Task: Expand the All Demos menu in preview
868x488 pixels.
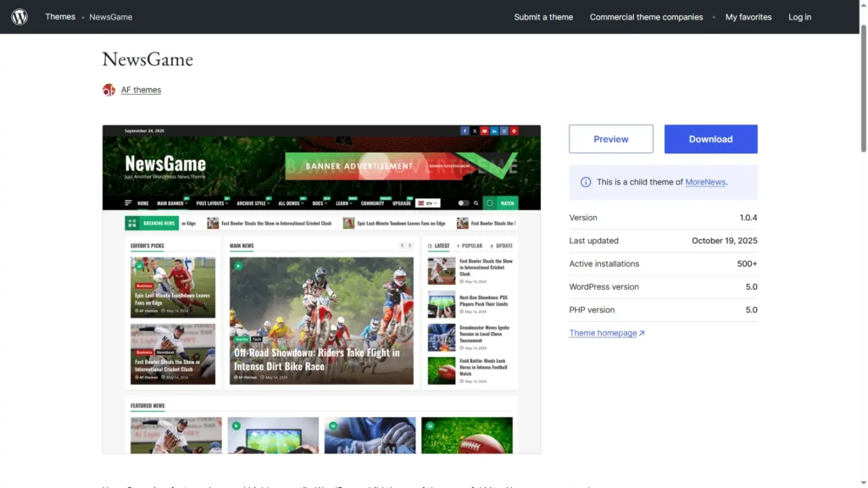Action: click(x=292, y=203)
